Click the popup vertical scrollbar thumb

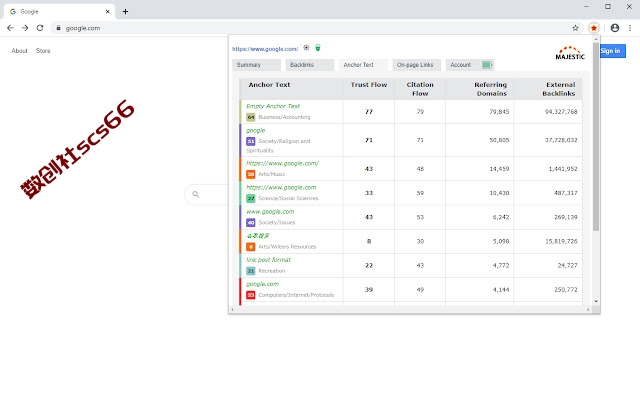pos(596,137)
